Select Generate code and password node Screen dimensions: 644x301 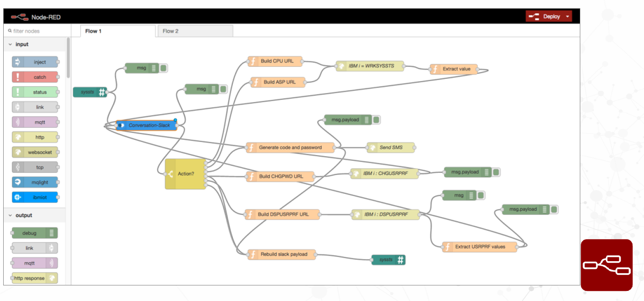pyautogui.click(x=290, y=148)
